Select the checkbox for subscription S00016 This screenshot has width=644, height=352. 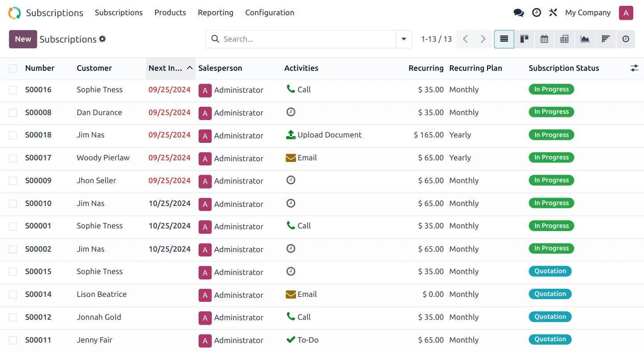[13, 90]
